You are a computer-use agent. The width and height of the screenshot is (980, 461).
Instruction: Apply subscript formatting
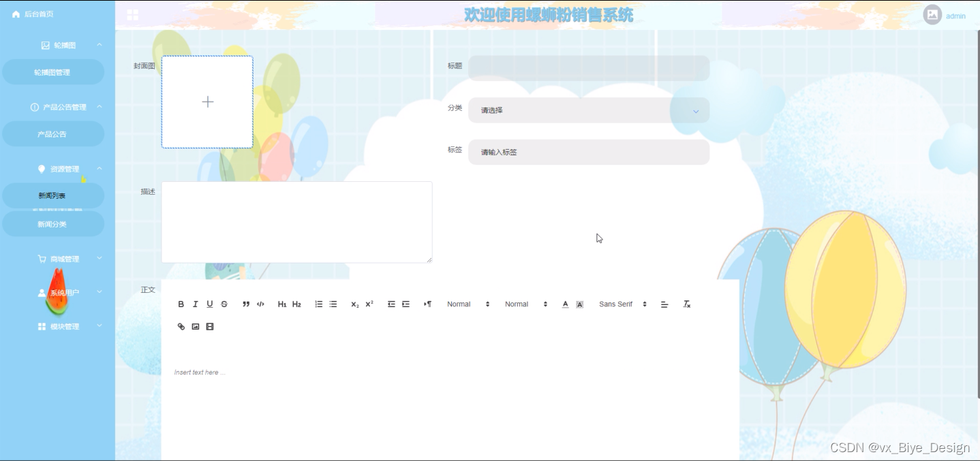point(354,304)
